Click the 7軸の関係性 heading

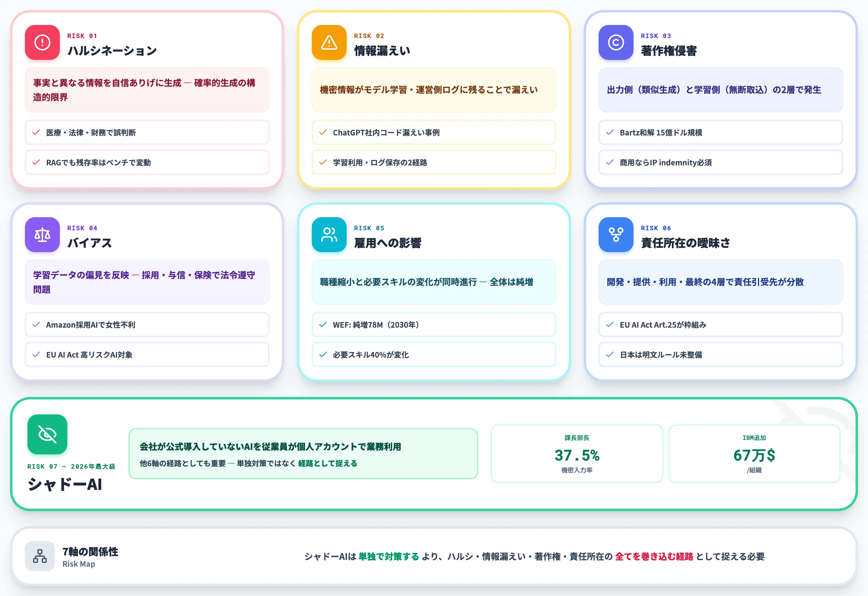tap(90, 551)
